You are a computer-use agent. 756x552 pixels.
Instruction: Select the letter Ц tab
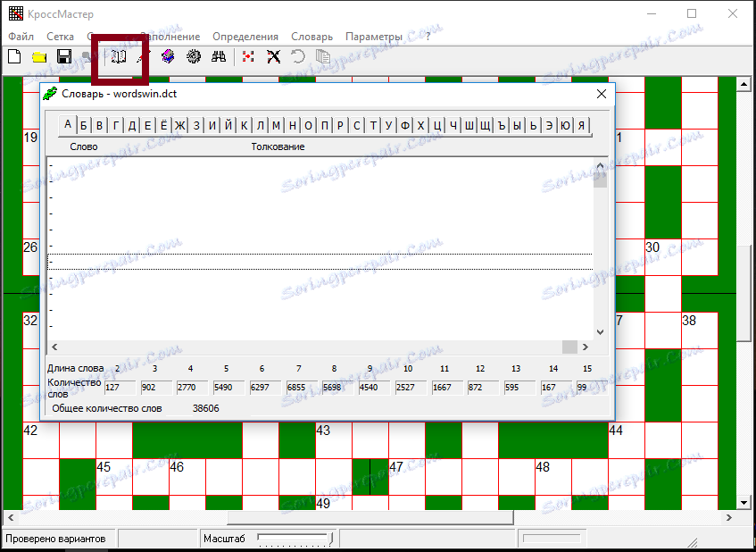click(436, 126)
